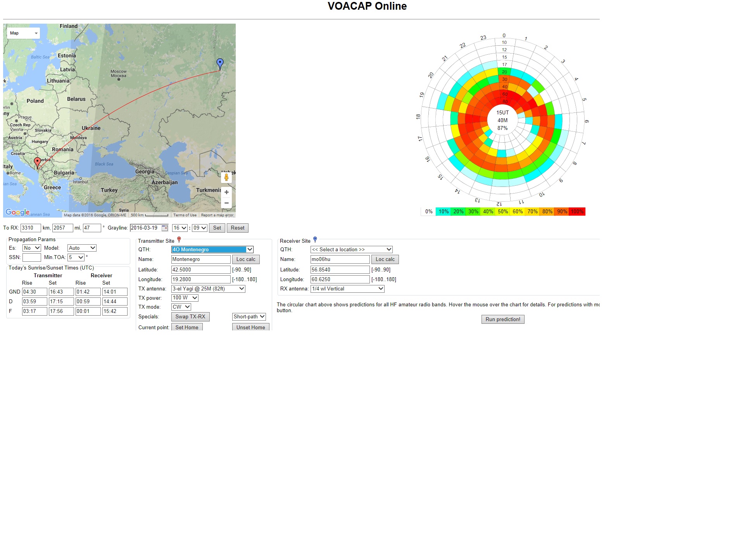Zoom out the map with minus

[x=226, y=203]
